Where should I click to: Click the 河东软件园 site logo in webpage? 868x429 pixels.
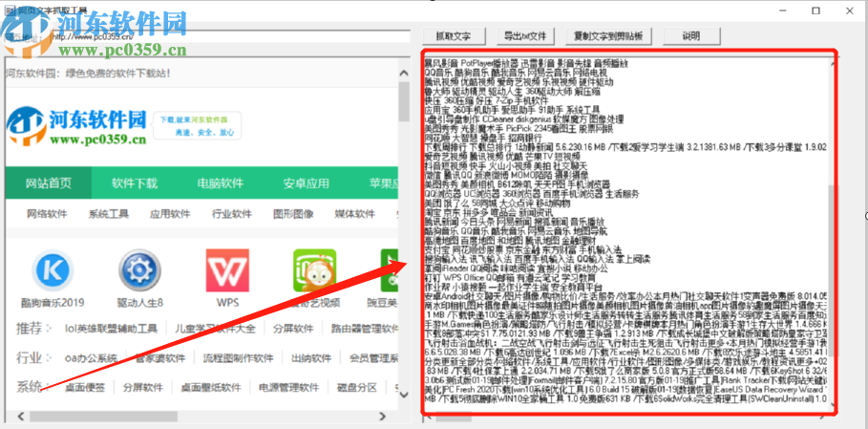click(x=77, y=127)
